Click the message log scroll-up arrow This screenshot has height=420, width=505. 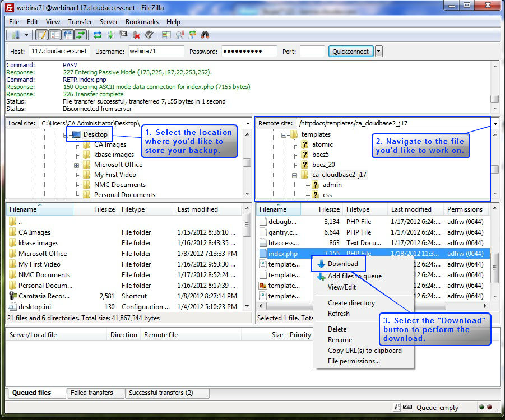[x=495, y=66]
